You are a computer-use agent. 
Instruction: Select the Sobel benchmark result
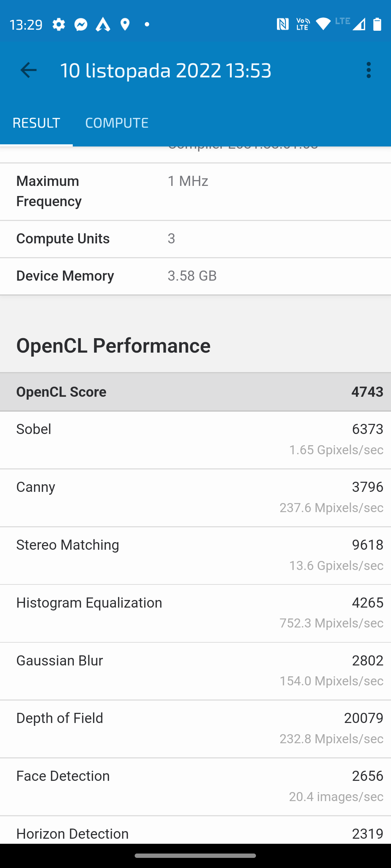click(195, 440)
